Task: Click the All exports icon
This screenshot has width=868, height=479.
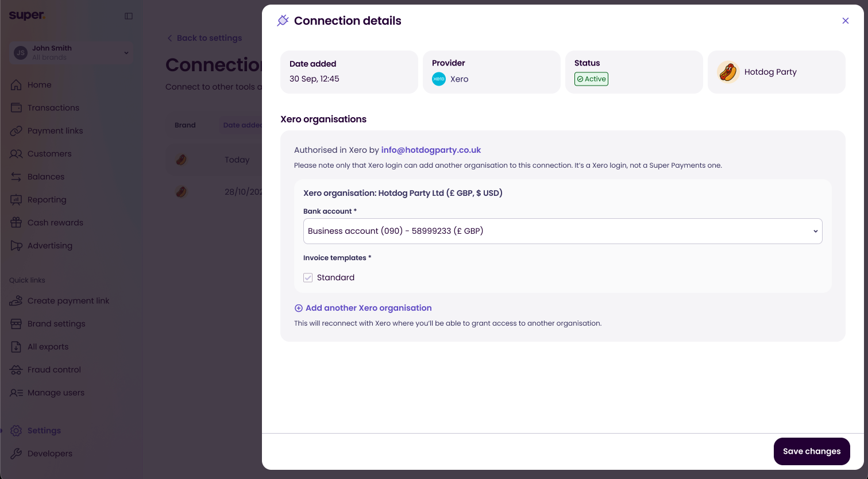Action: coord(16,347)
